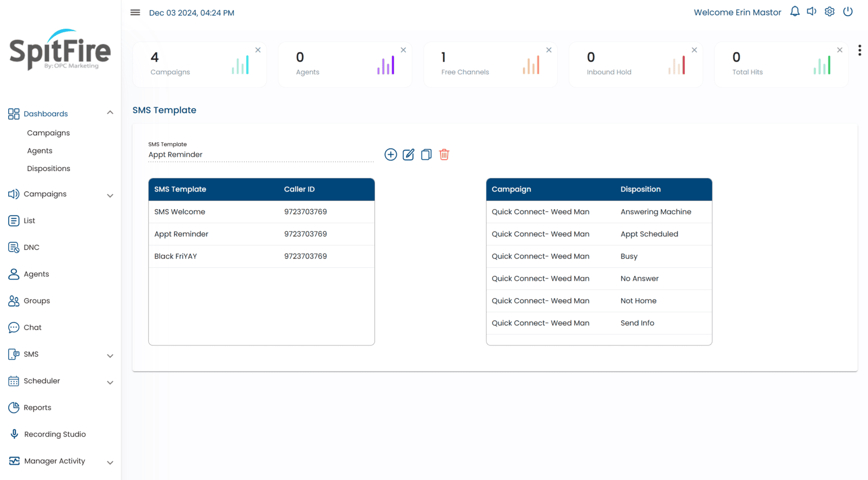Click the Manager Activity monitor icon
This screenshot has width=868, height=480.
pyautogui.click(x=14, y=461)
